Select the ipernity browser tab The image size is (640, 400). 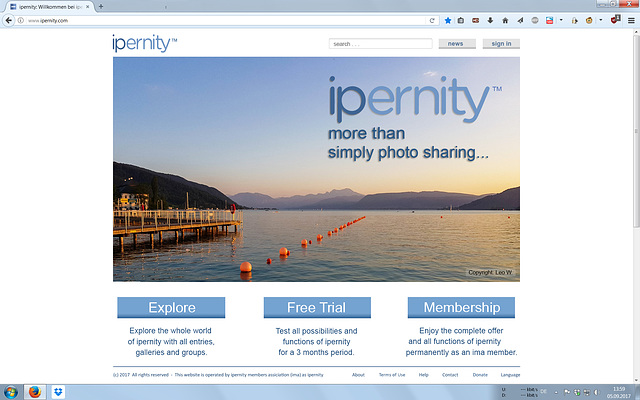49,7
